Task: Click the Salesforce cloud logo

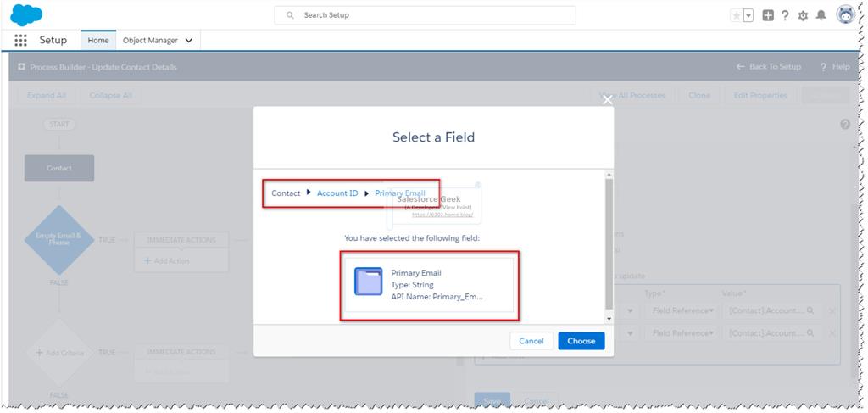Action: (x=26, y=15)
